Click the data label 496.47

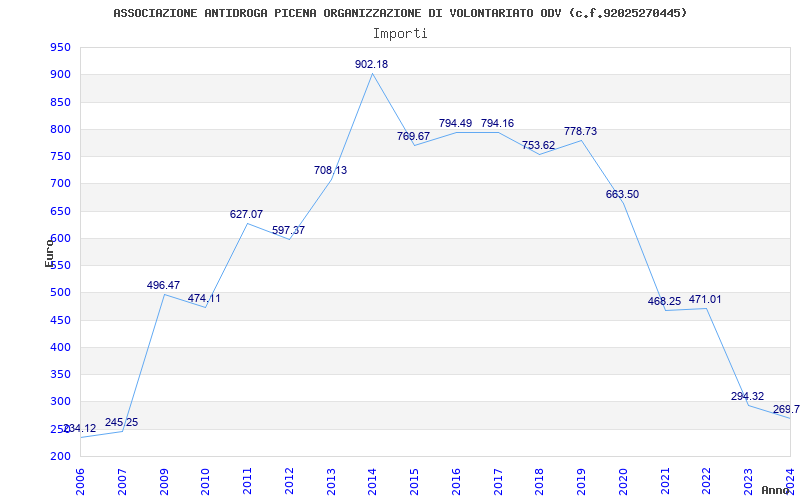point(163,285)
